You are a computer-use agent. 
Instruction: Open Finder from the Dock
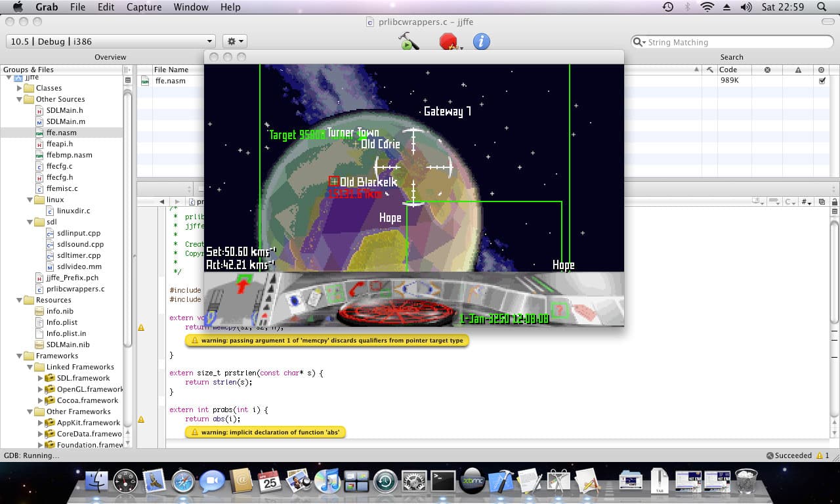96,482
